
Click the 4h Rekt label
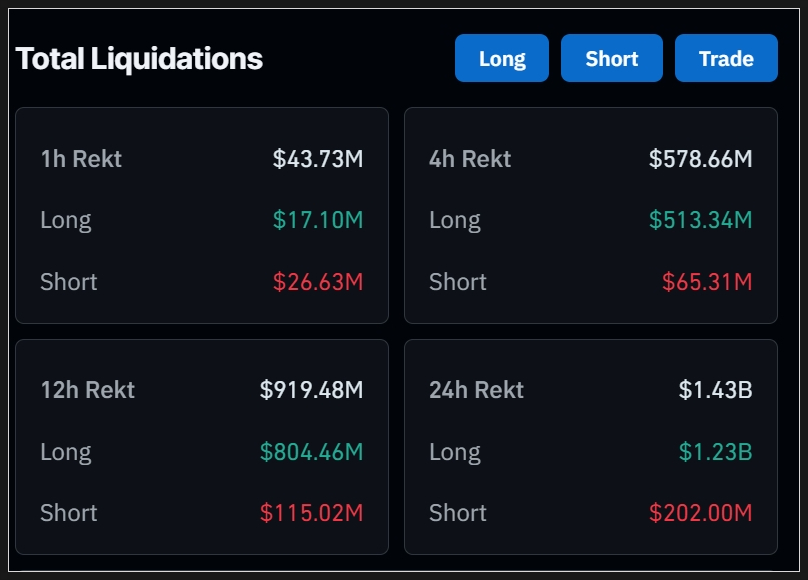(470, 159)
